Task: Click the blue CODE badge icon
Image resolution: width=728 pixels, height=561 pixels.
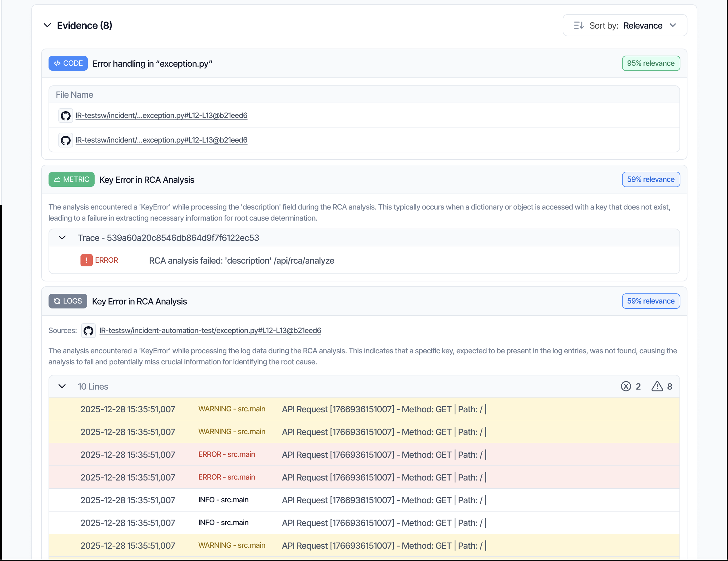Action: 57,63
